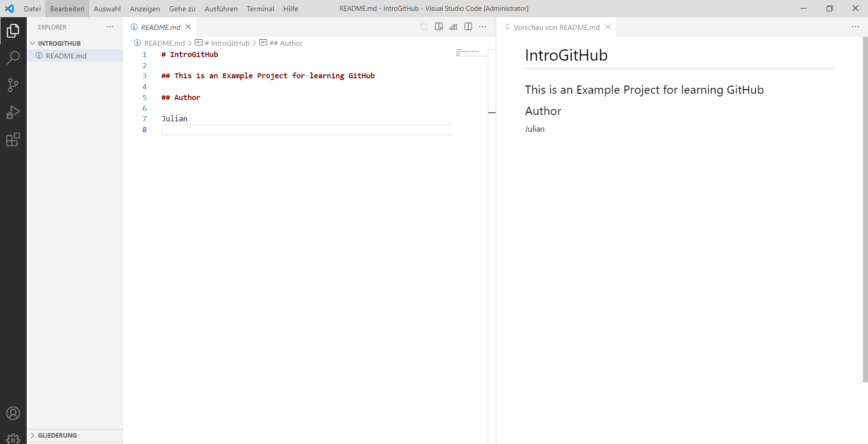Click the ## Author breadcrumb item

tap(286, 43)
